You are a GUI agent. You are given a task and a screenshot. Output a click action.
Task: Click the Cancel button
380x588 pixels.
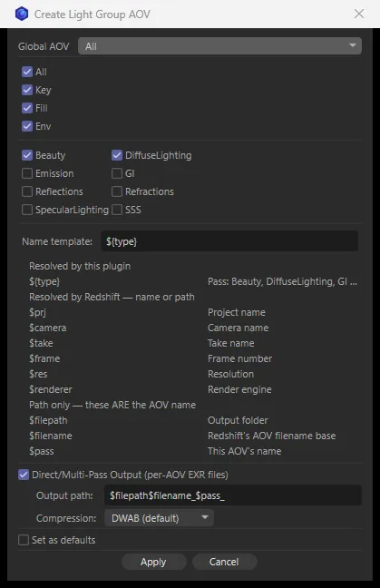point(224,562)
